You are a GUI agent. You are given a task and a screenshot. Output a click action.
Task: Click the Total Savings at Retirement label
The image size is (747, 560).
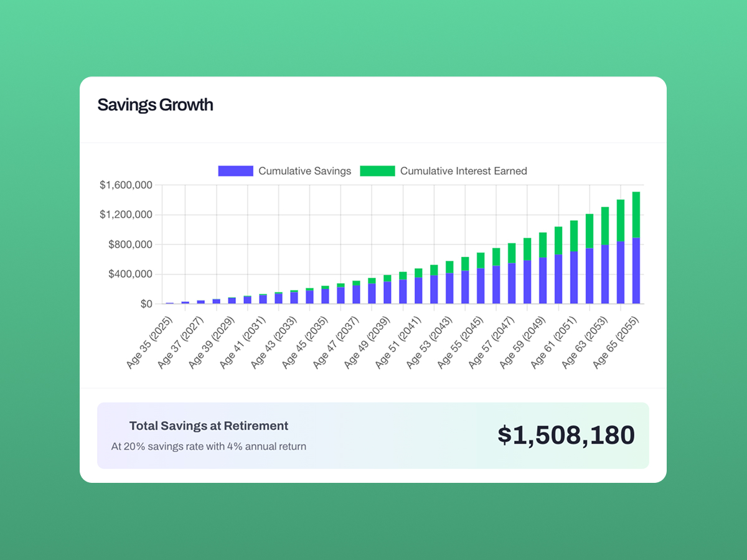[209, 426]
